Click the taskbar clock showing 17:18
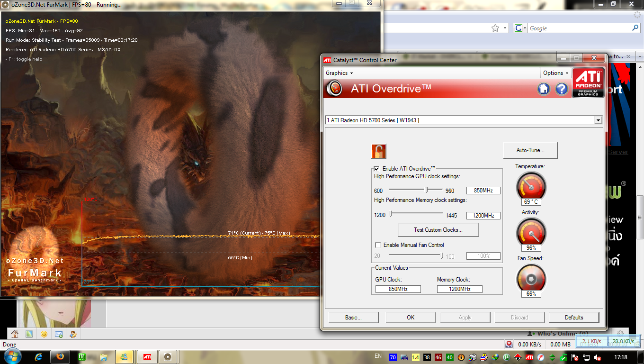This screenshot has height=364, width=644. click(620, 357)
